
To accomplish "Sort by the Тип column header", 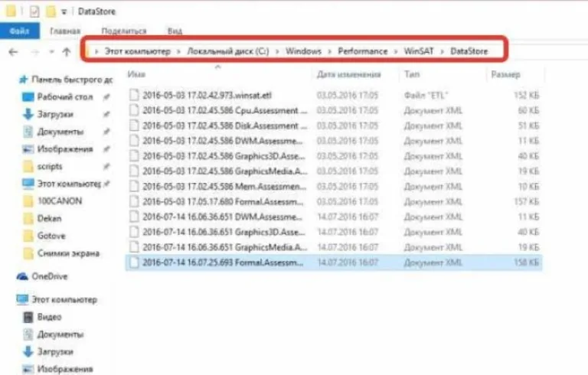I will click(x=412, y=74).
